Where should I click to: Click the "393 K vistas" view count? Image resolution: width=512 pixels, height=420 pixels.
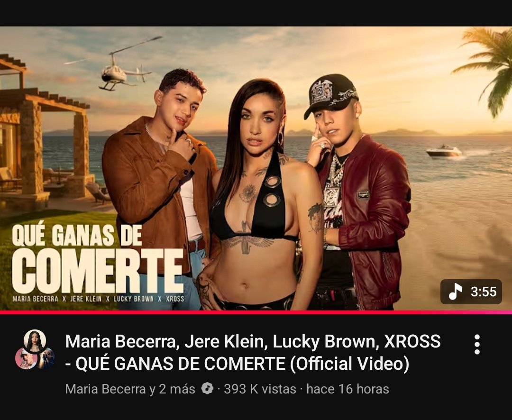pos(260,389)
